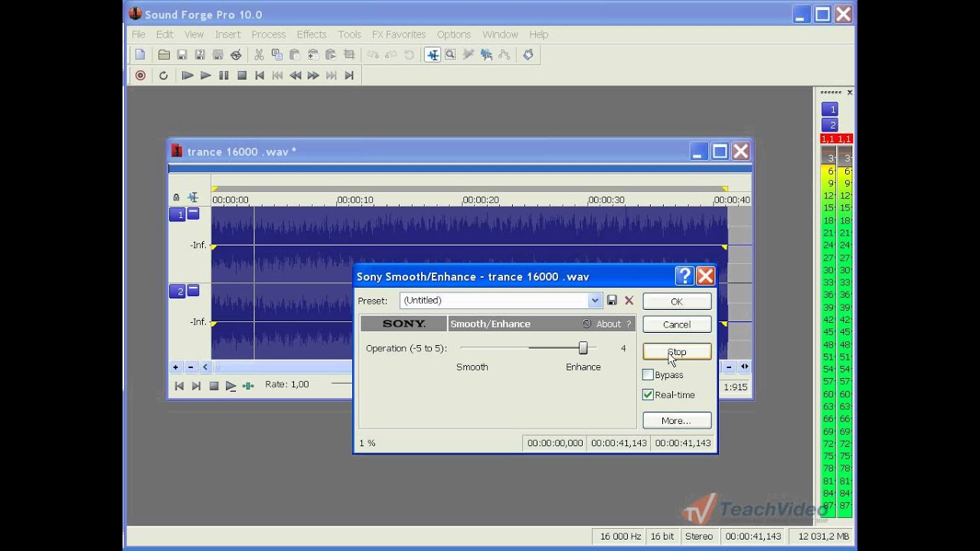Click the Save As toolbar icon
The image size is (980, 551).
(200, 54)
